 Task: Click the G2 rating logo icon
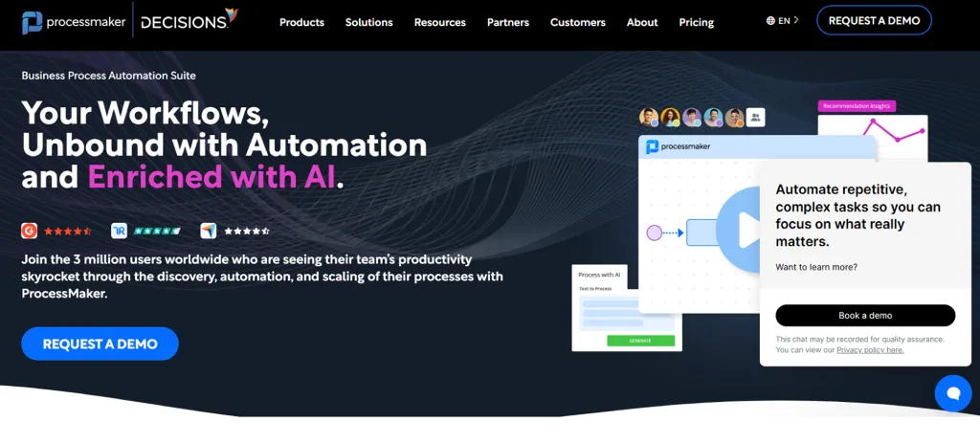30,231
